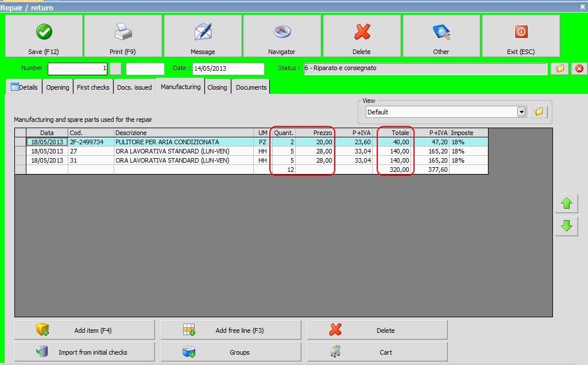The image size is (588, 365).
Task: Click the Add free line (F3) grid icon
Action: point(189,330)
